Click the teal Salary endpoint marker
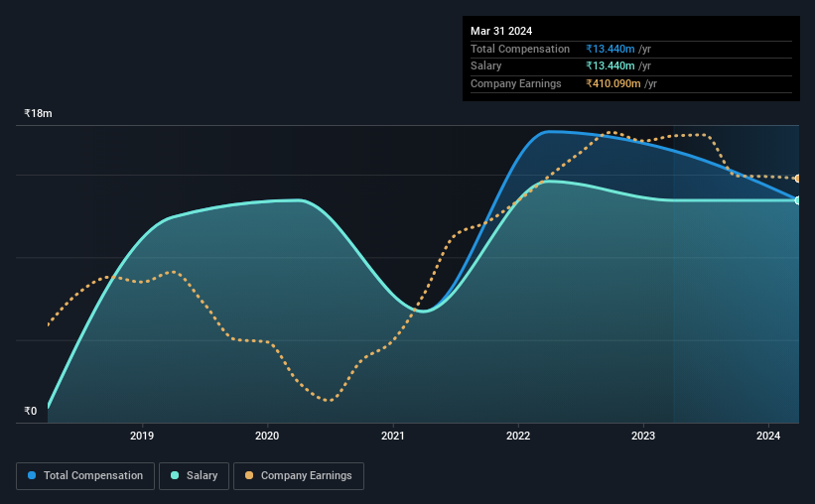Image resolution: width=815 pixels, height=504 pixels. click(798, 200)
